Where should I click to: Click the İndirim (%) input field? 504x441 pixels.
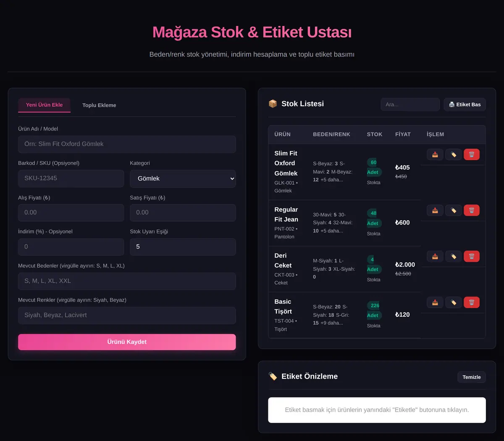[x=71, y=247]
